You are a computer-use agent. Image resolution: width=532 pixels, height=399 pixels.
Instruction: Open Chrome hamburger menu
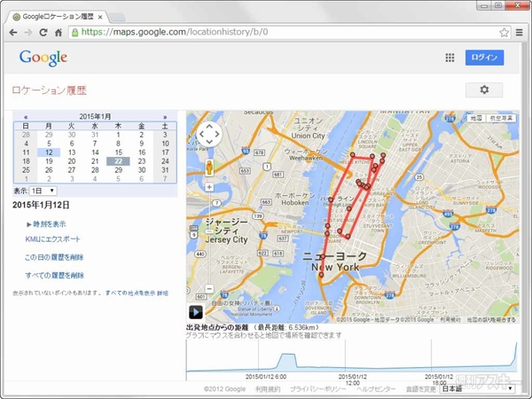[x=519, y=32]
